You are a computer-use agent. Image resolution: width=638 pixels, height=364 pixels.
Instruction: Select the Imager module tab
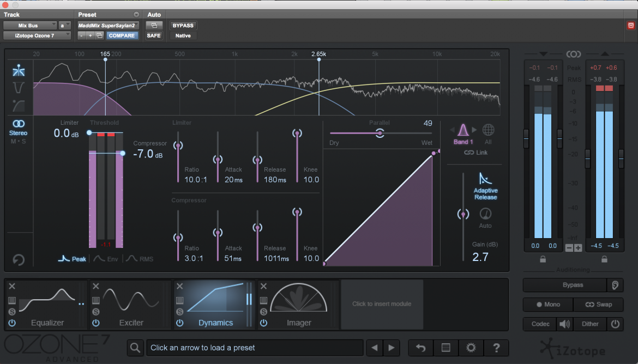[x=298, y=304]
